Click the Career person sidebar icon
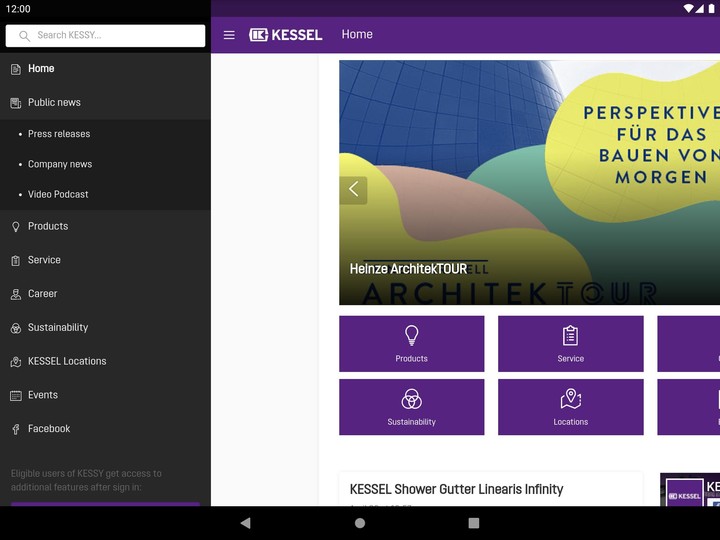Screen dimensions: 720x540 tap(16, 294)
